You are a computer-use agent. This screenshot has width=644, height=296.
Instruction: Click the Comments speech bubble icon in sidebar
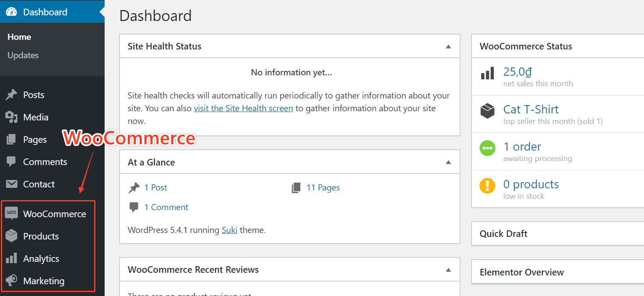(11, 162)
